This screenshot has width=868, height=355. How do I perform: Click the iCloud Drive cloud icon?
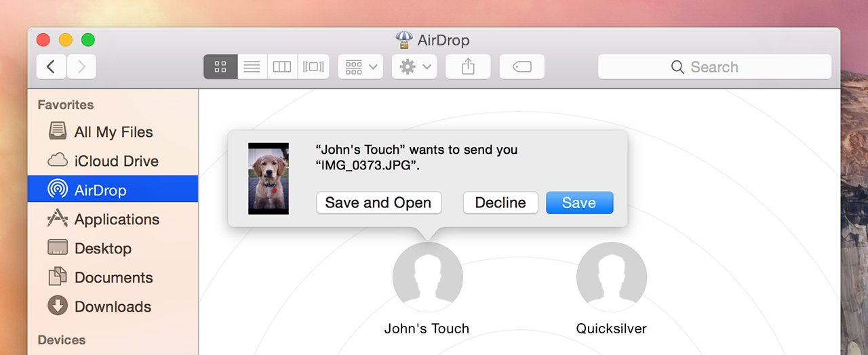pyautogui.click(x=58, y=161)
